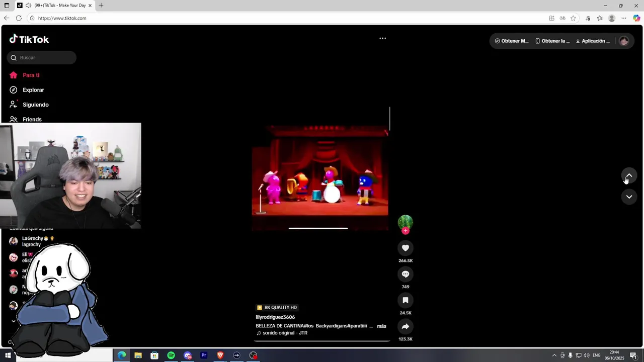644x362 pixels.
Task: Open the LaGrechy followed account
Action: tap(33, 241)
